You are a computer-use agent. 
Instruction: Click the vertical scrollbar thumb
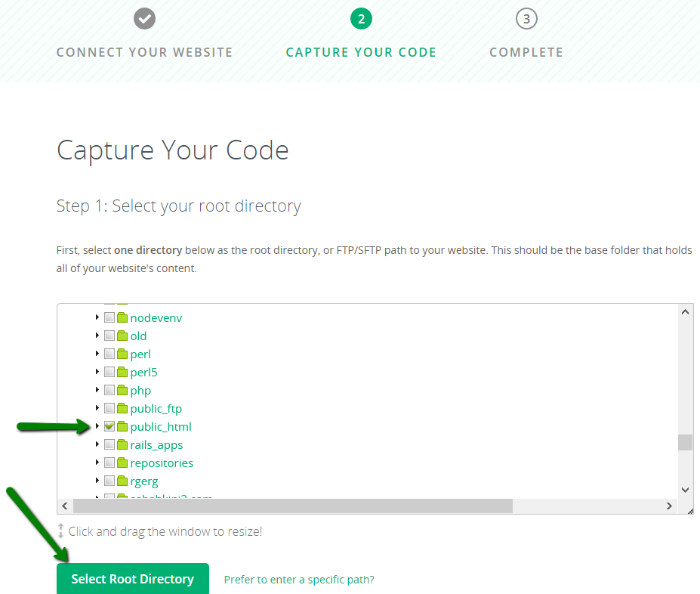click(x=685, y=443)
